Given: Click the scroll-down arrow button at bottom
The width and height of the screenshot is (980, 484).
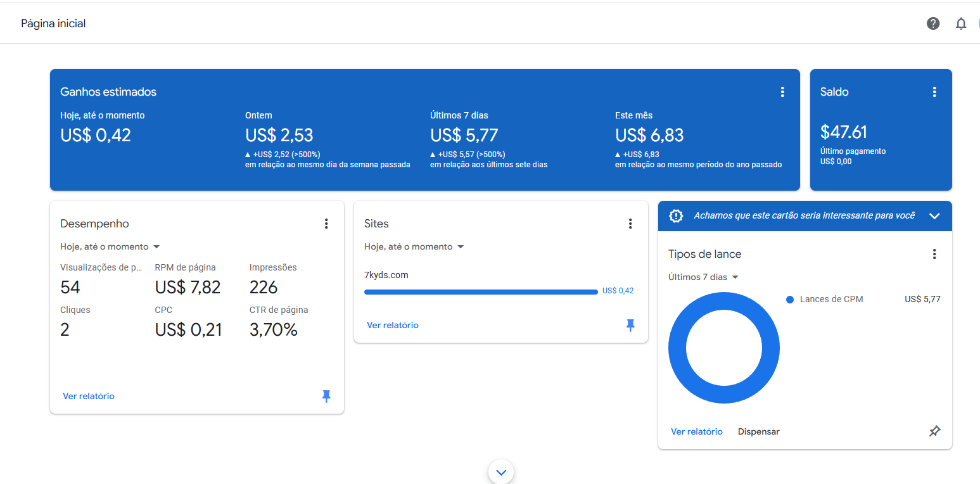Looking at the screenshot, I should (x=501, y=472).
